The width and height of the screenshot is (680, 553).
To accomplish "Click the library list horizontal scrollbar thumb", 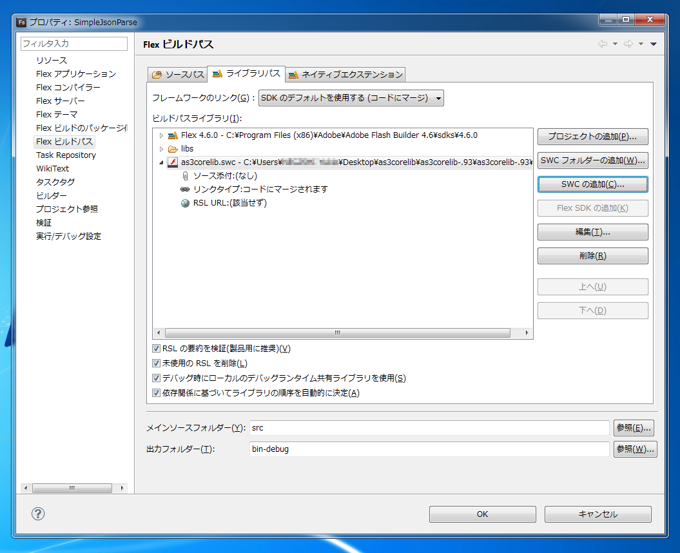I will click(337, 333).
